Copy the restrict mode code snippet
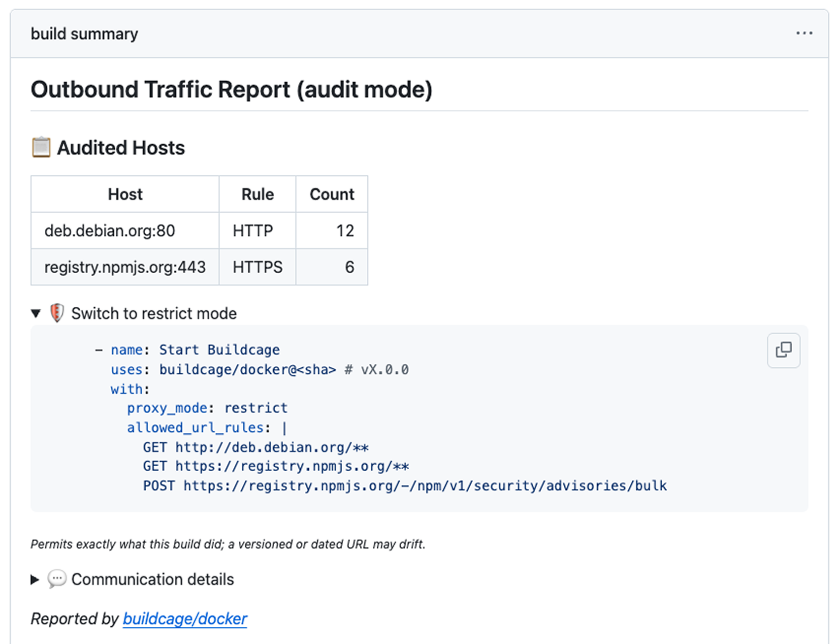The image size is (839, 644). pyautogui.click(x=783, y=350)
